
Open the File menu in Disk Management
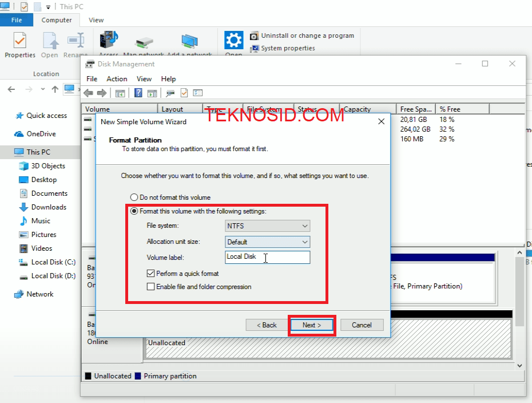(x=92, y=79)
